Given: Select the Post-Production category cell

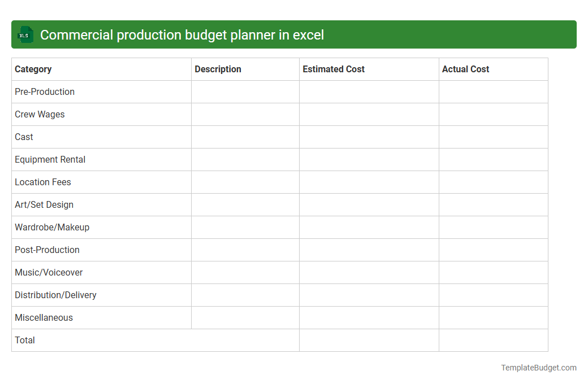Looking at the screenshot, I should point(47,250).
